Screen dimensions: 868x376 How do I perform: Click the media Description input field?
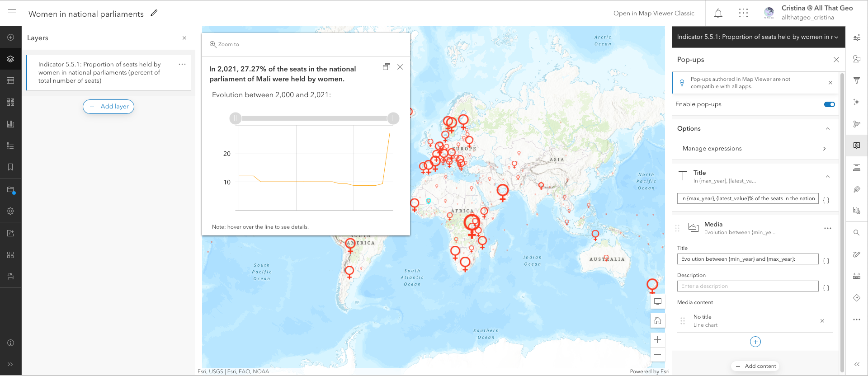point(748,286)
